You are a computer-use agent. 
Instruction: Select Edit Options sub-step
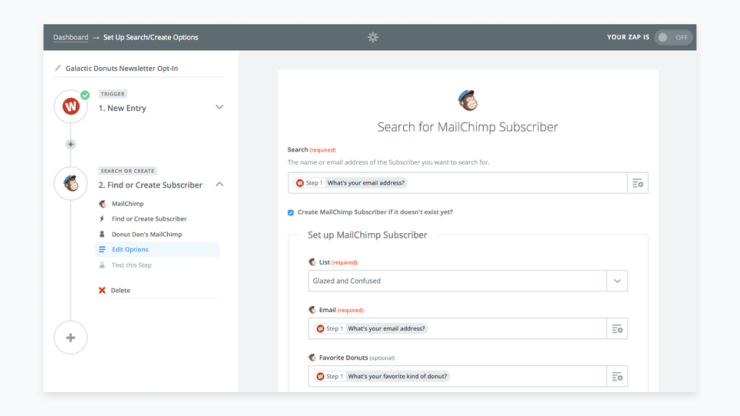point(157,249)
